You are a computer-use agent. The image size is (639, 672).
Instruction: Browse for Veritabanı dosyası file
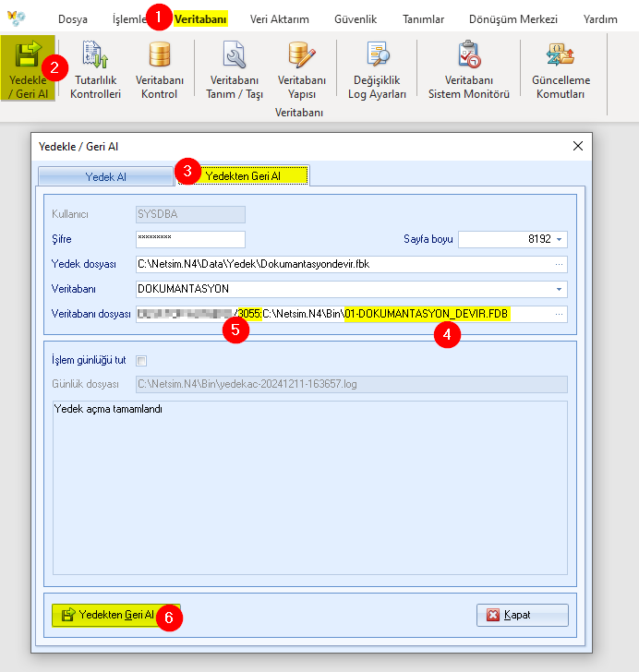click(x=559, y=314)
